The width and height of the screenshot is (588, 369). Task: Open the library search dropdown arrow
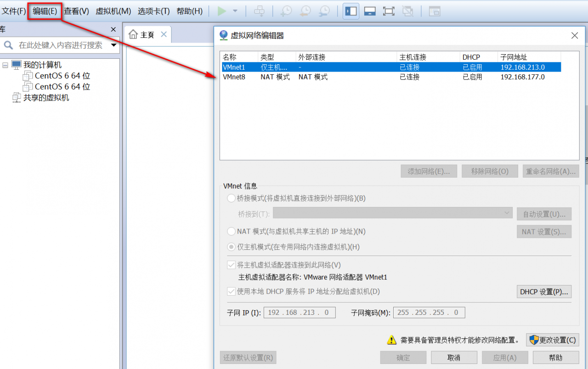[113, 45]
